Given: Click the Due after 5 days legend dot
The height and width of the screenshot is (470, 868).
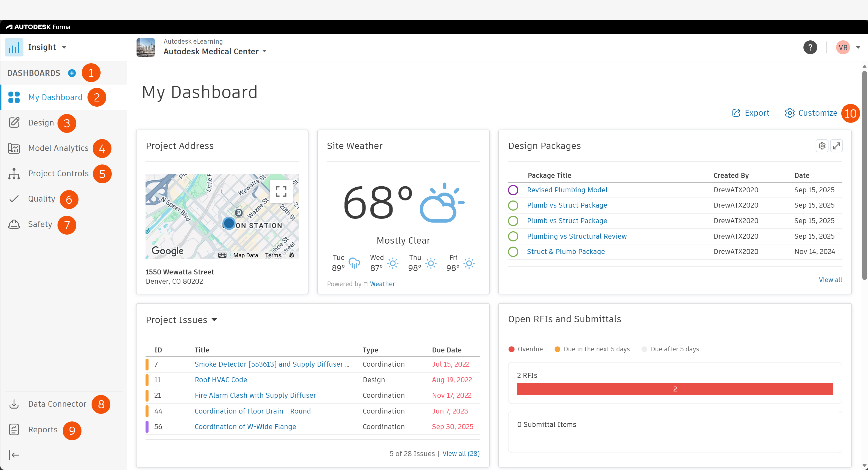Looking at the screenshot, I should 644,349.
